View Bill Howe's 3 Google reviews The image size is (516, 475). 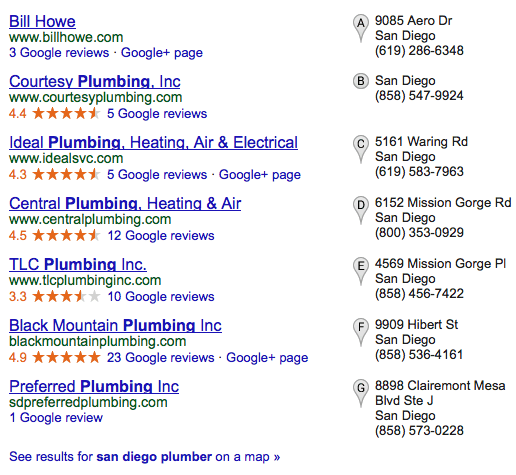(59, 53)
